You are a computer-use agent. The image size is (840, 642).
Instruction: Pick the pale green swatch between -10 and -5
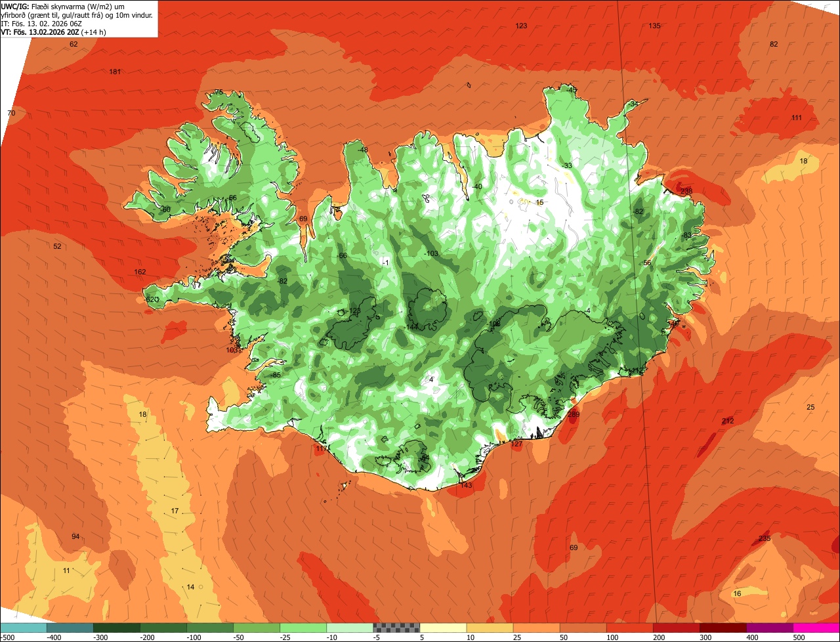(x=350, y=628)
